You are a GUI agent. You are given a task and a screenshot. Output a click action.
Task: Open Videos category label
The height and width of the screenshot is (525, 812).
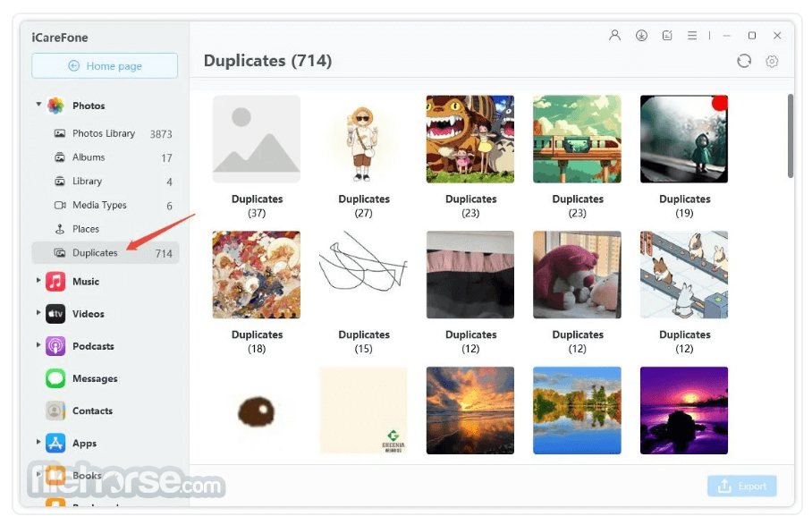pos(89,314)
